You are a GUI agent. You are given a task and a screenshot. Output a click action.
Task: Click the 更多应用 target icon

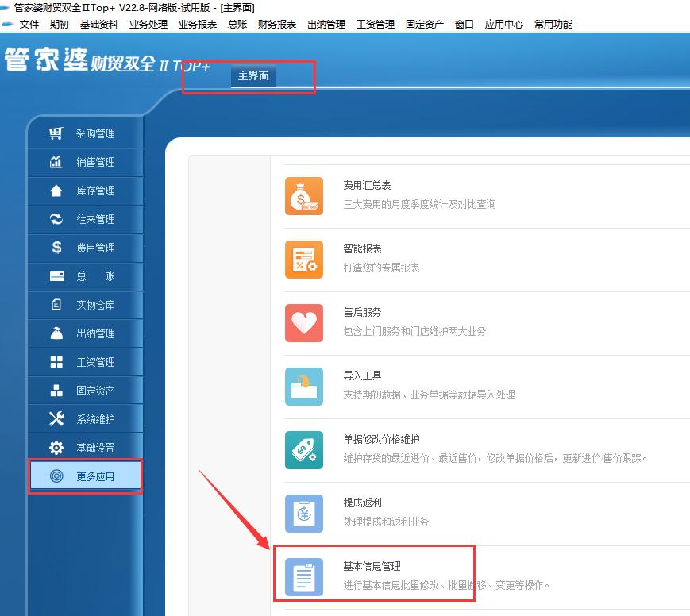56,476
